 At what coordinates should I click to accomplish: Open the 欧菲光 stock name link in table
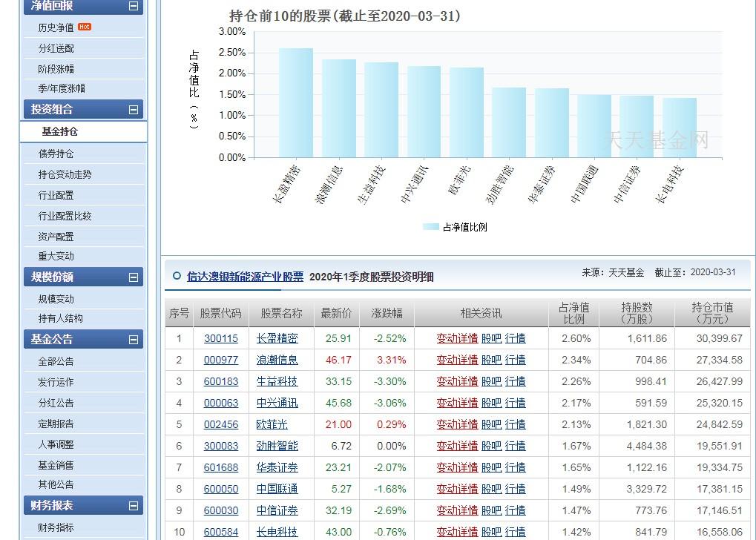272,425
